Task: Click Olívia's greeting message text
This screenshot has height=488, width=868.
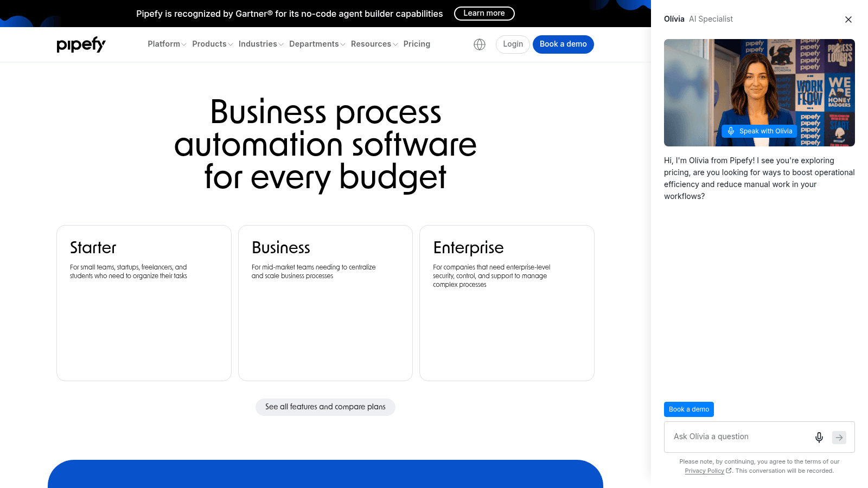Action: tap(759, 178)
